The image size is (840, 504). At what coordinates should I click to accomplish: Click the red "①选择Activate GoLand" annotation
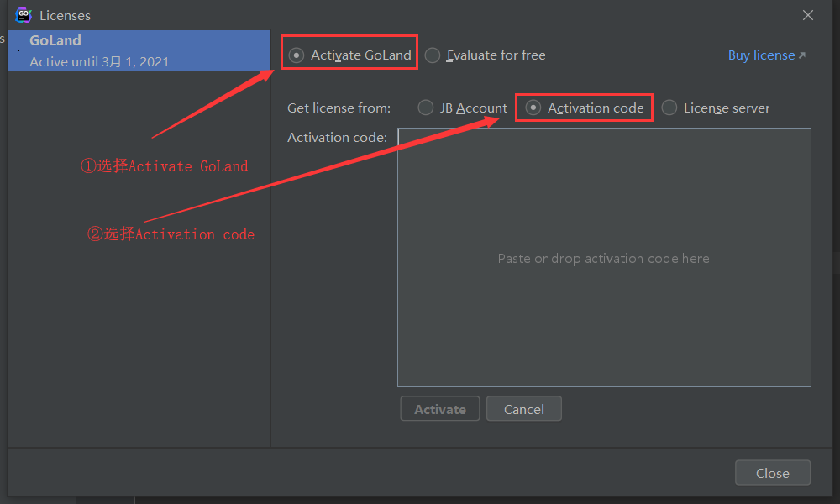tap(164, 166)
